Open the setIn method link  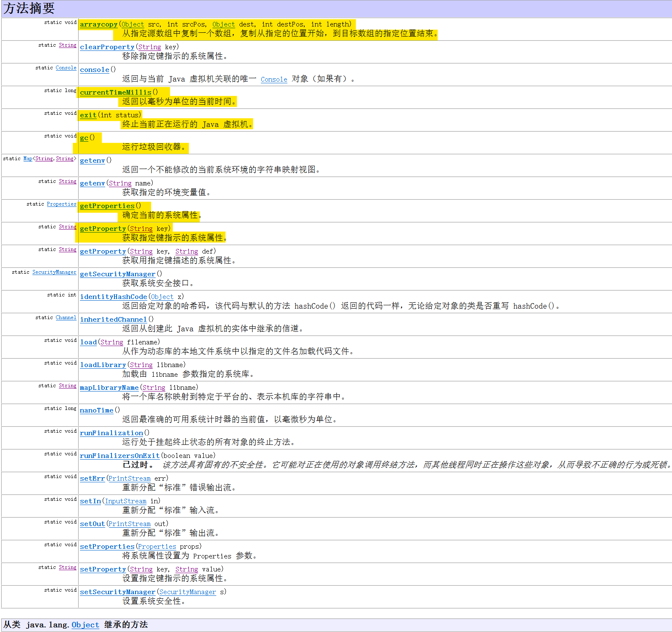(90, 501)
